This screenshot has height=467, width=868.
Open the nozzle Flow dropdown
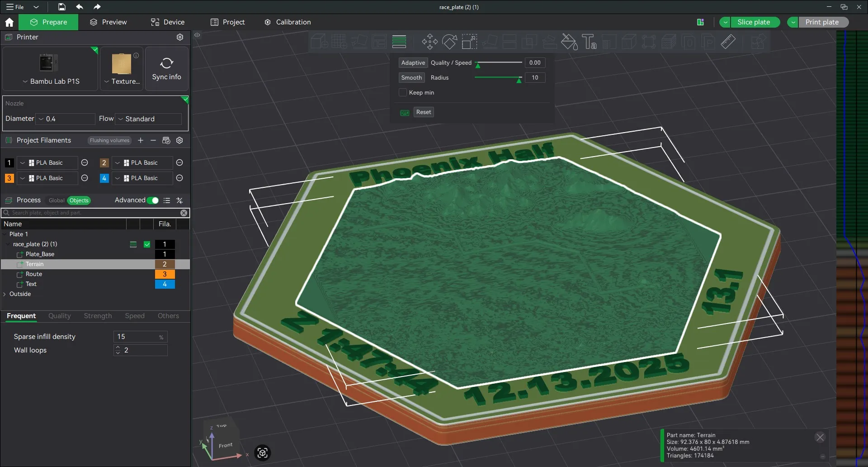click(x=149, y=119)
